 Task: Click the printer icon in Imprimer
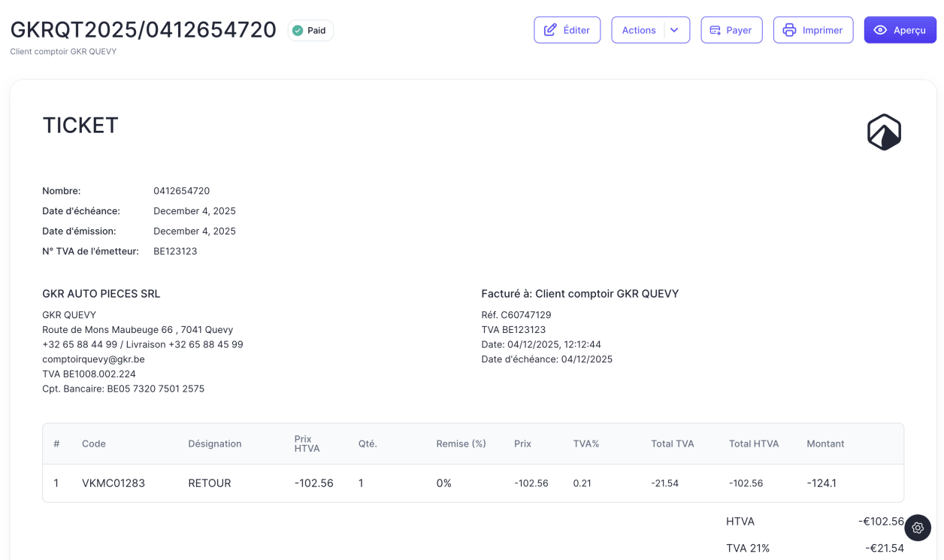tap(789, 30)
